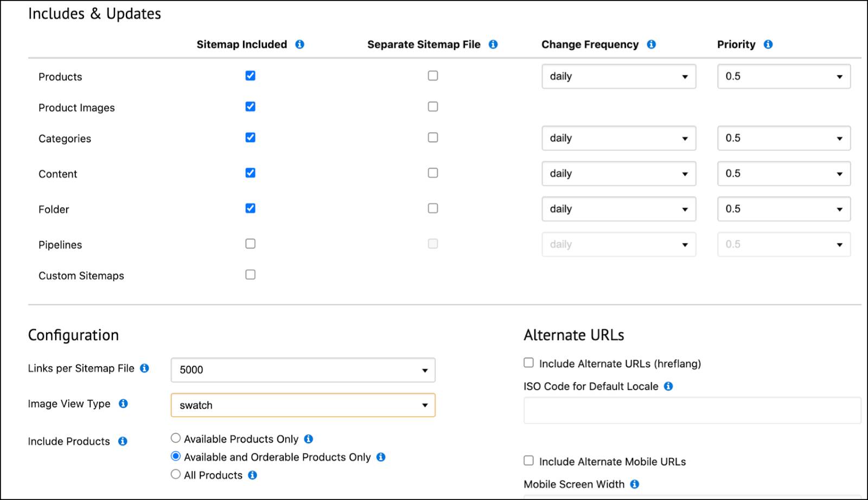Enable Include Alternate Mobile URLs checkbox

tap(528, 460)
